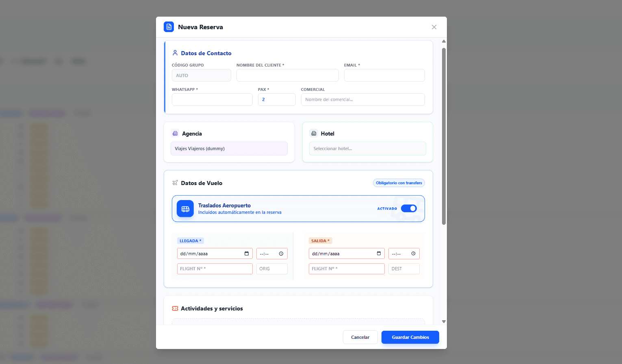Screen dimensions: 622x364
Task: Click the bus icon in Traslados Aeropuerto
Action: click(x=185, y=209)
